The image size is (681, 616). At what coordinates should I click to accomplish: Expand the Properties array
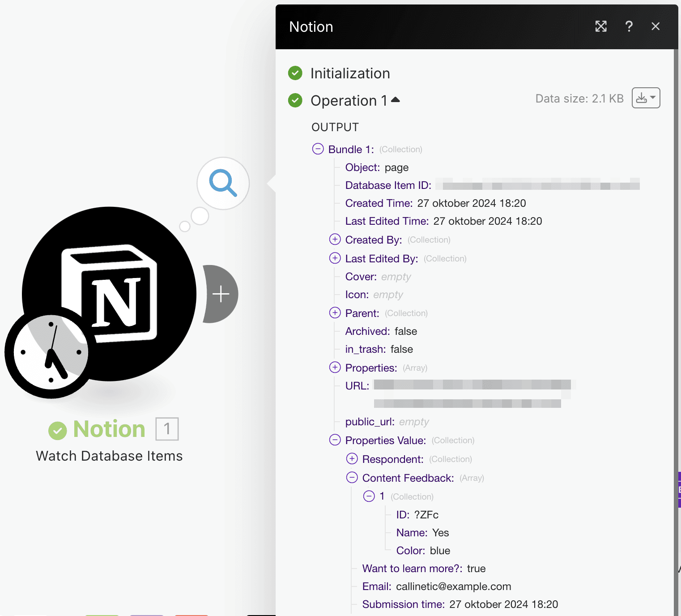point(335,368)
